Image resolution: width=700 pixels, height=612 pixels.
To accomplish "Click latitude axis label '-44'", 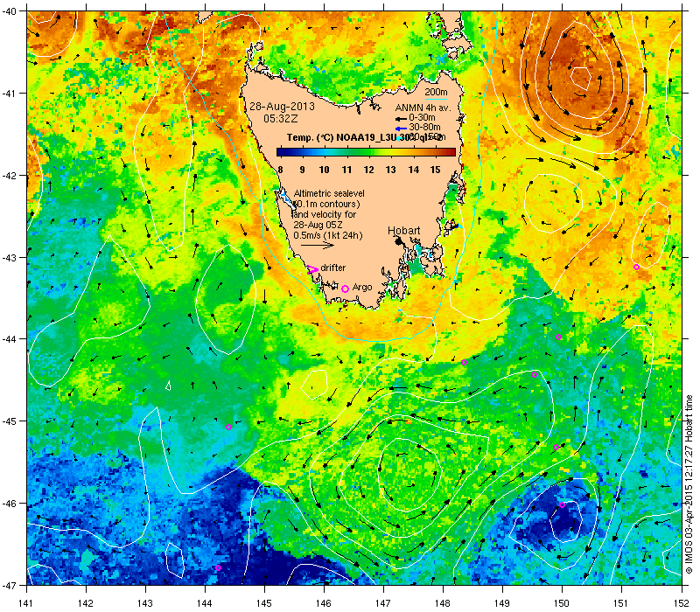I will point(10,339).
